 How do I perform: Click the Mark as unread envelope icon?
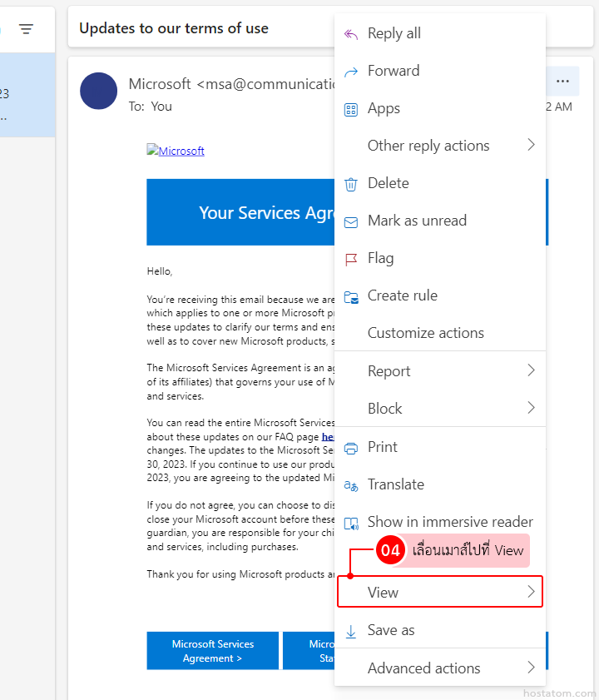[351, 221]
